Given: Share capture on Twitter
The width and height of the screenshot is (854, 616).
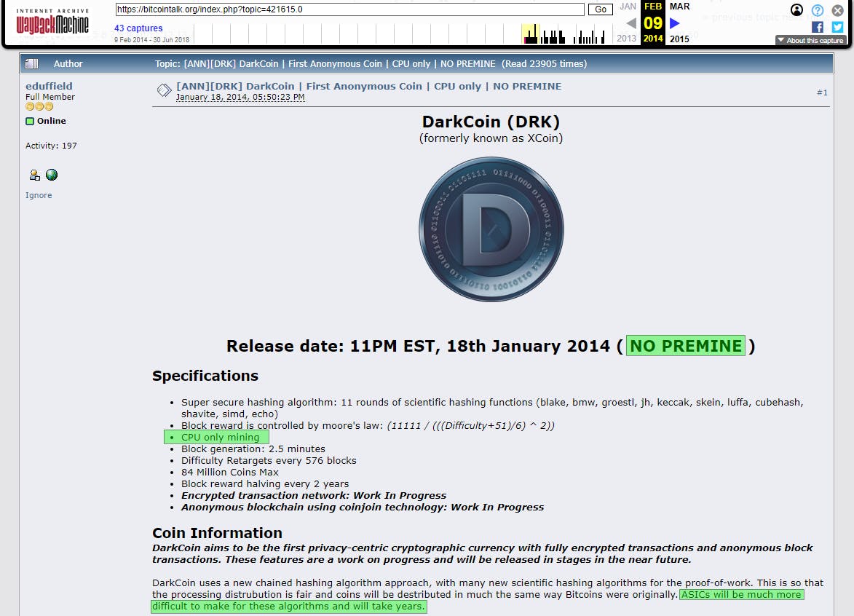Looking at the screenshot, I should tap(838, 27).
